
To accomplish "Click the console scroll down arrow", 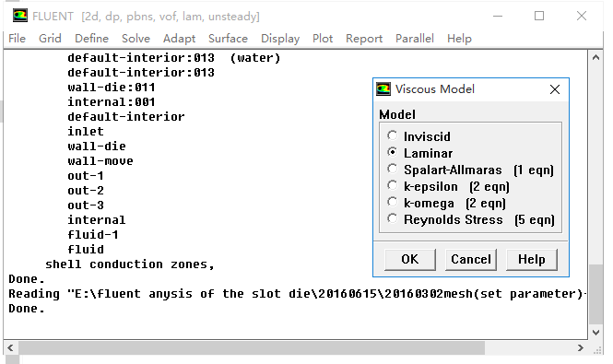I will 595,333.
